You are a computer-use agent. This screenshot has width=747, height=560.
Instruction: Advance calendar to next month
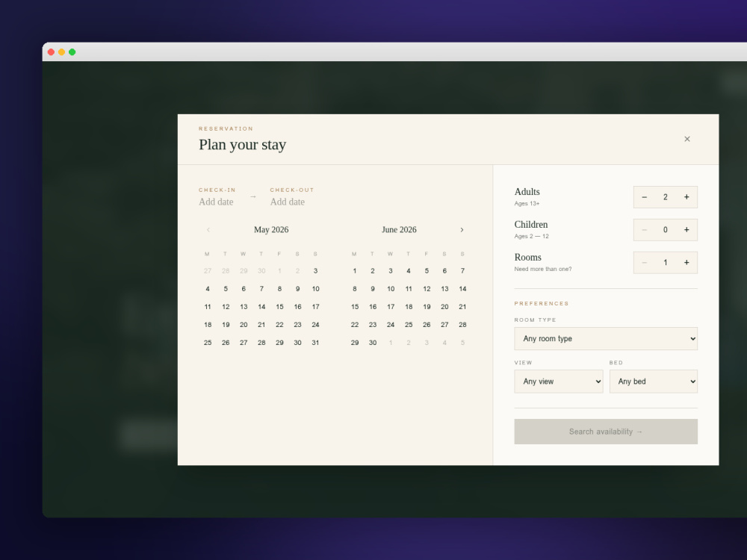(462, 229)
